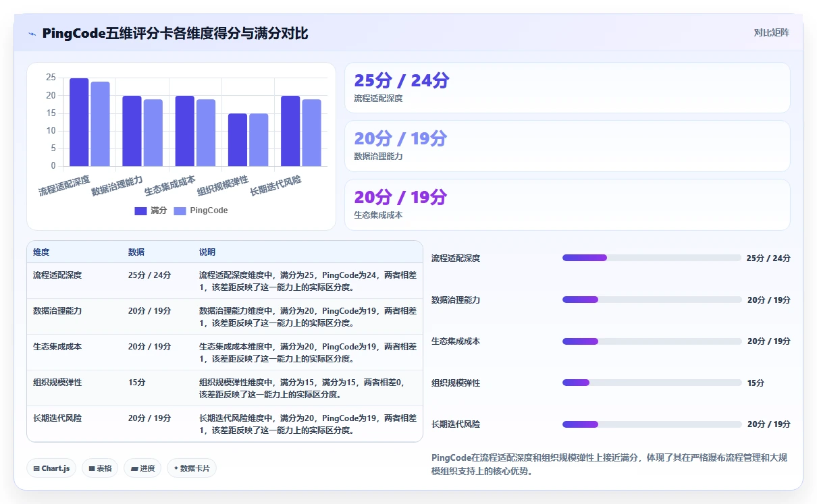Click the 流程适配深度 table row cell
Viewport: 817px width, 504px height.
57,275
